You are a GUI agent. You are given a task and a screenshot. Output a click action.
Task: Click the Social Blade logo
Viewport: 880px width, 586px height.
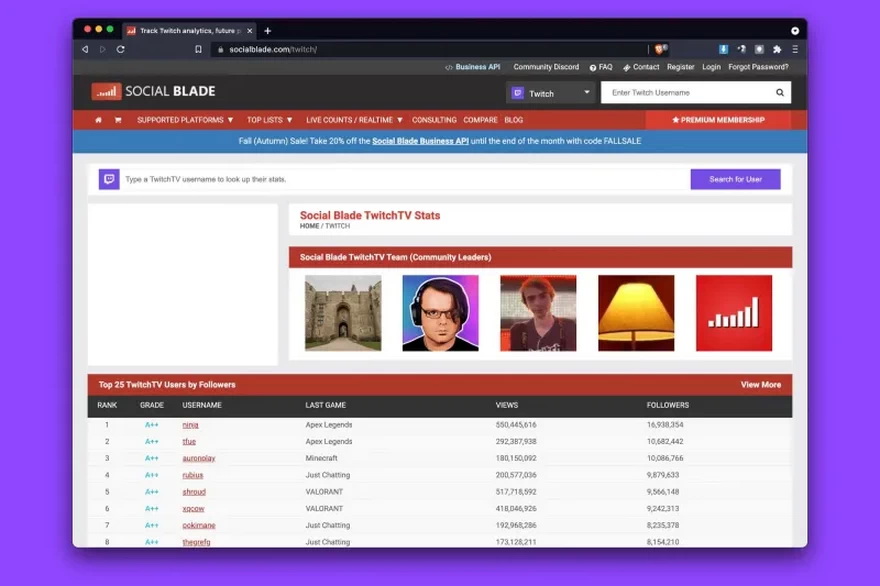(154, 91)
